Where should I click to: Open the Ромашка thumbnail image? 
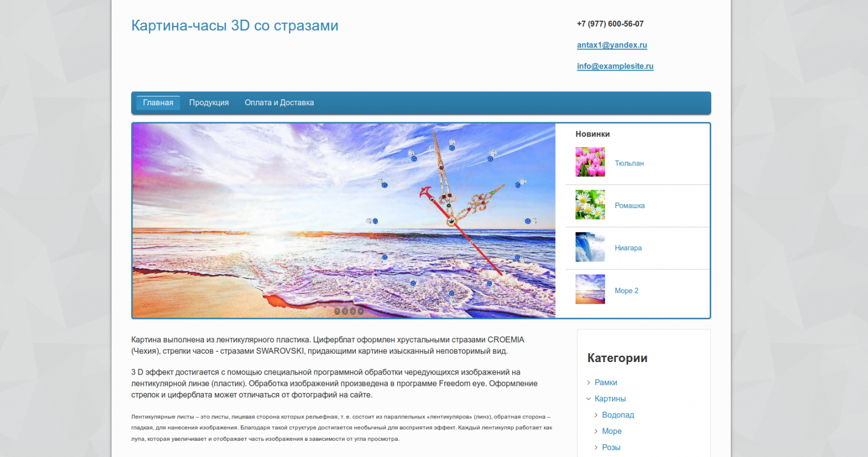point(590,204)
